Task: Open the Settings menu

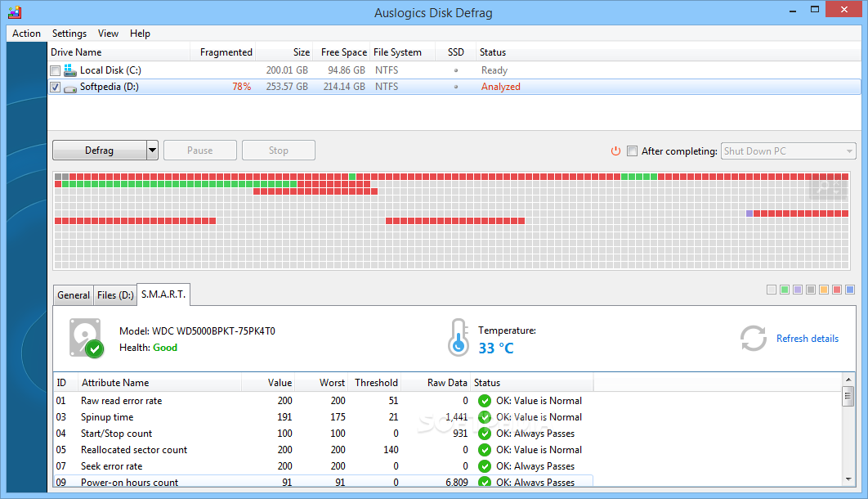Action: [x=69, y=34]
